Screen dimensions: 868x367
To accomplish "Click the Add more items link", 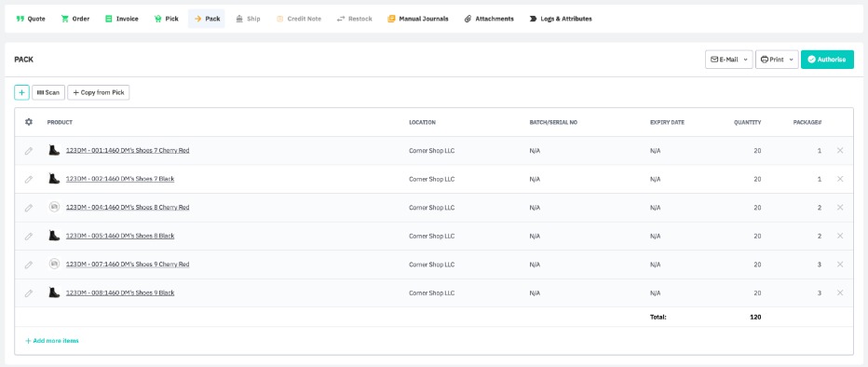I will coord(52,341).
